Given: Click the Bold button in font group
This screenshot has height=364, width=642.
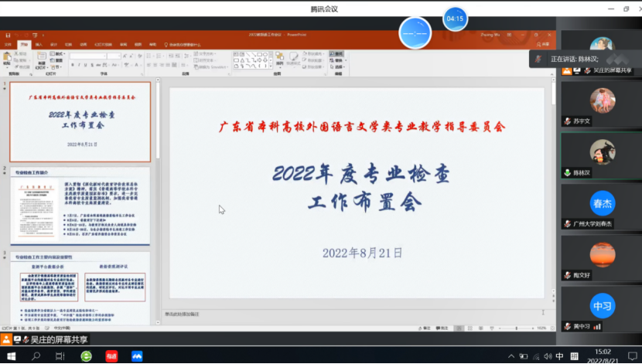Looking at the screenshot, I should [x=73, y=66].
